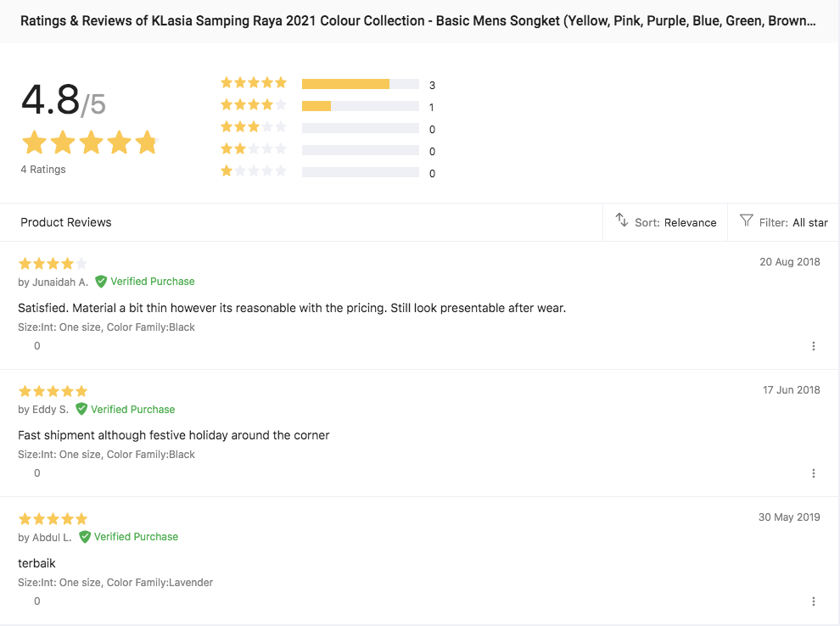Viewport: 840px width, 626px height.
Task: Select the 5-star rating bar row
Action: click(x=328, y=84)
